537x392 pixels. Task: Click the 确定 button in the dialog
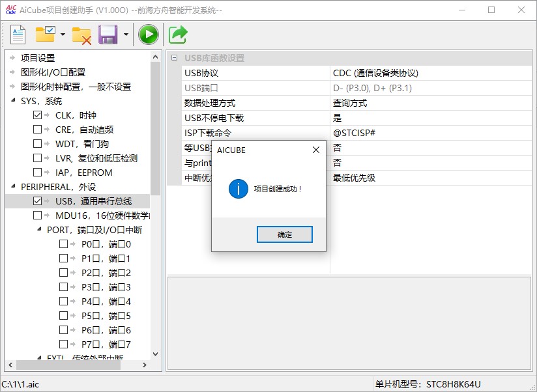pos(285,234)
